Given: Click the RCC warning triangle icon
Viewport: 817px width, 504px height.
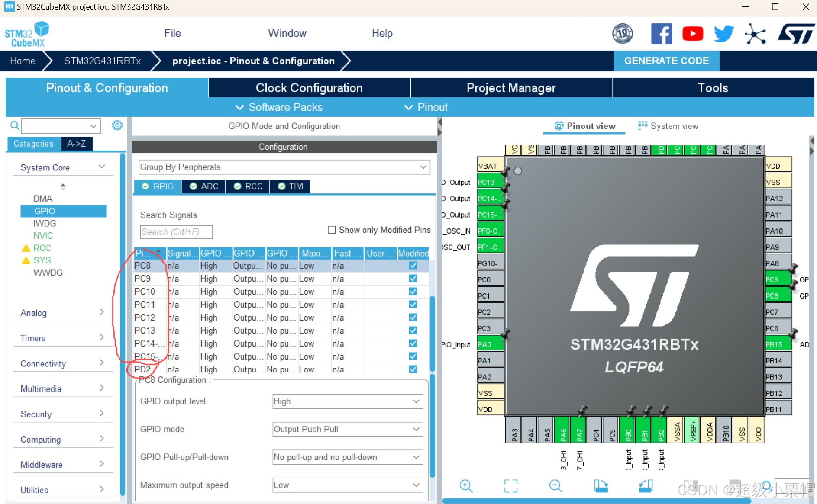Looking at the screenshot, I should coord(26,248).
